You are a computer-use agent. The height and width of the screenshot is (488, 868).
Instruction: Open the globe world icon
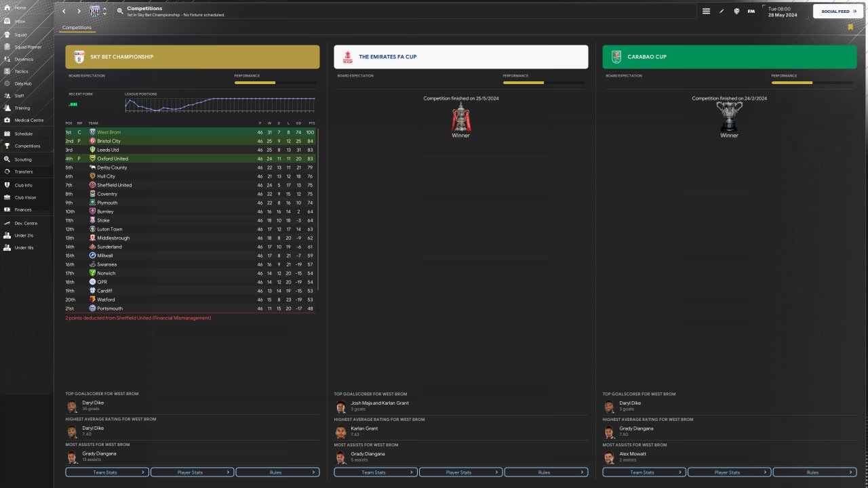coord(736,12)
